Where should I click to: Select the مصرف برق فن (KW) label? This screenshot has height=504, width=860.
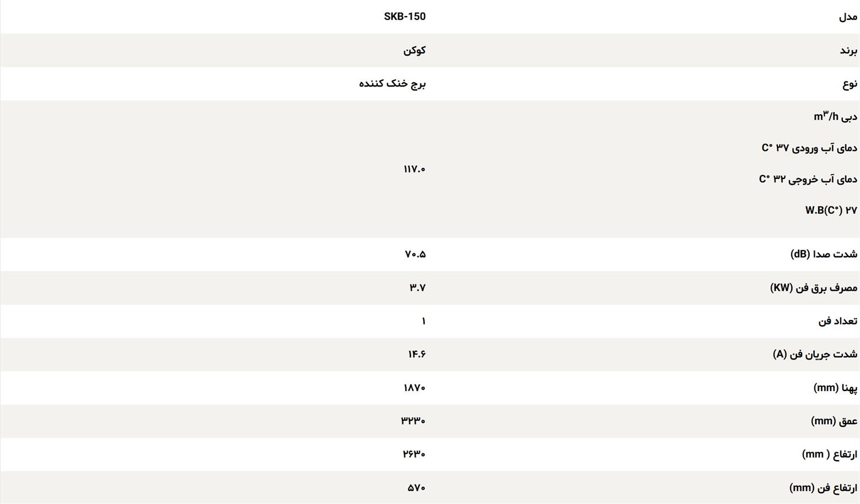point(814,288)
